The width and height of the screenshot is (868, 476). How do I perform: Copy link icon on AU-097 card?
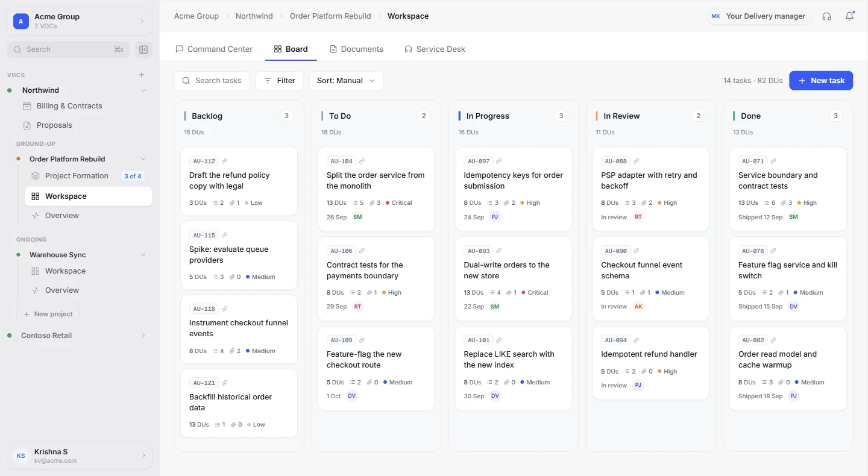click(499, 161)
